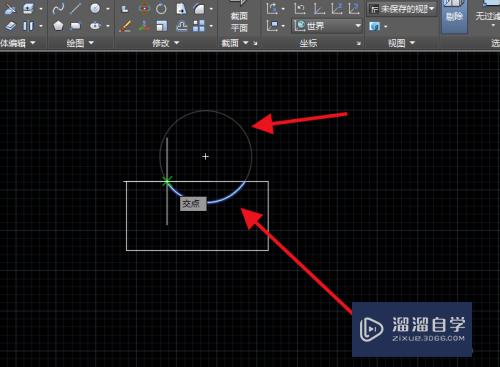The width and height of the screenshot is (500, 367).
Task: Select the vertical line crossing the circle
Action: click(x=167, y=181)
